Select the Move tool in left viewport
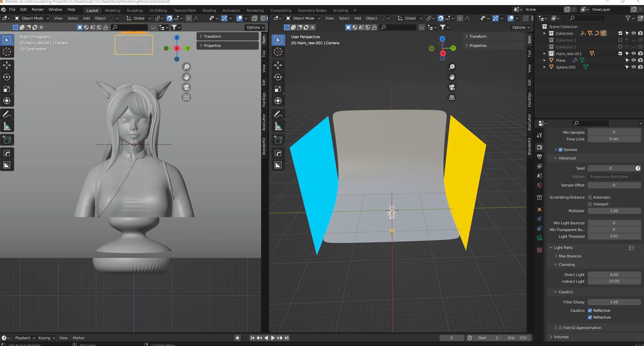The height and width of the screenshot is (346, 644). click(7, 65)
